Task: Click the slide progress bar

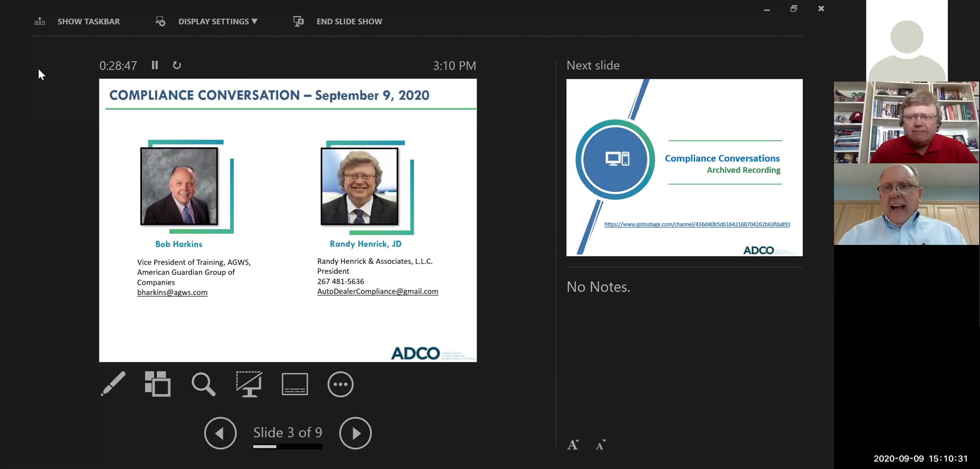Action: (x=287, y=447)
